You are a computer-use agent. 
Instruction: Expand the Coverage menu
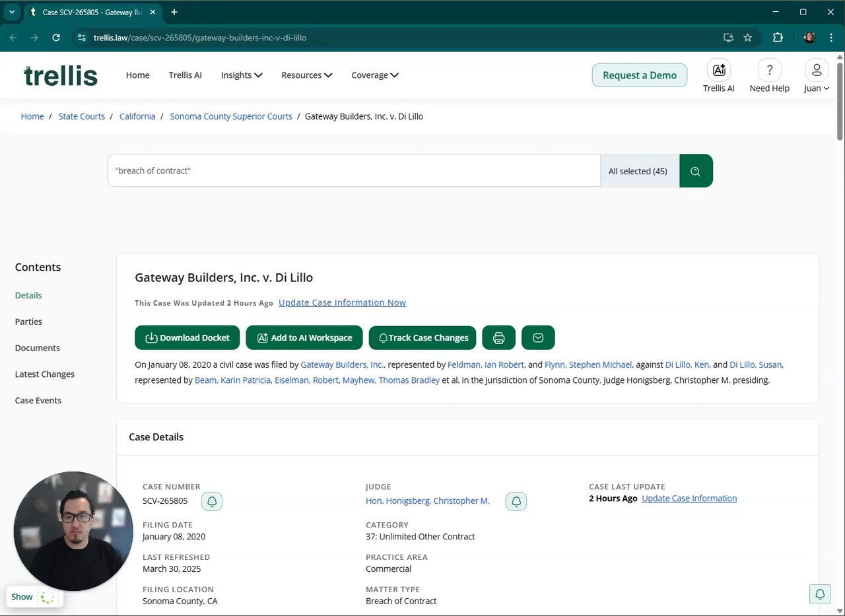375,75
